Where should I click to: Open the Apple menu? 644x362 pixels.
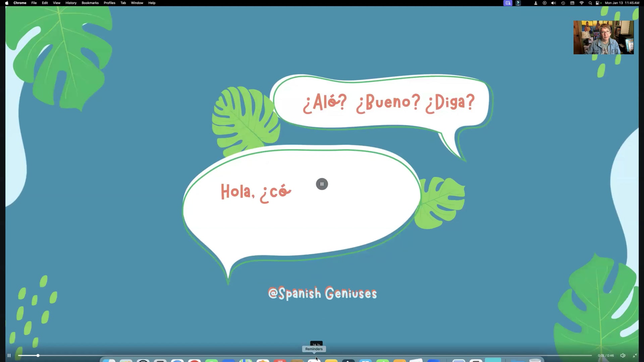7,3
